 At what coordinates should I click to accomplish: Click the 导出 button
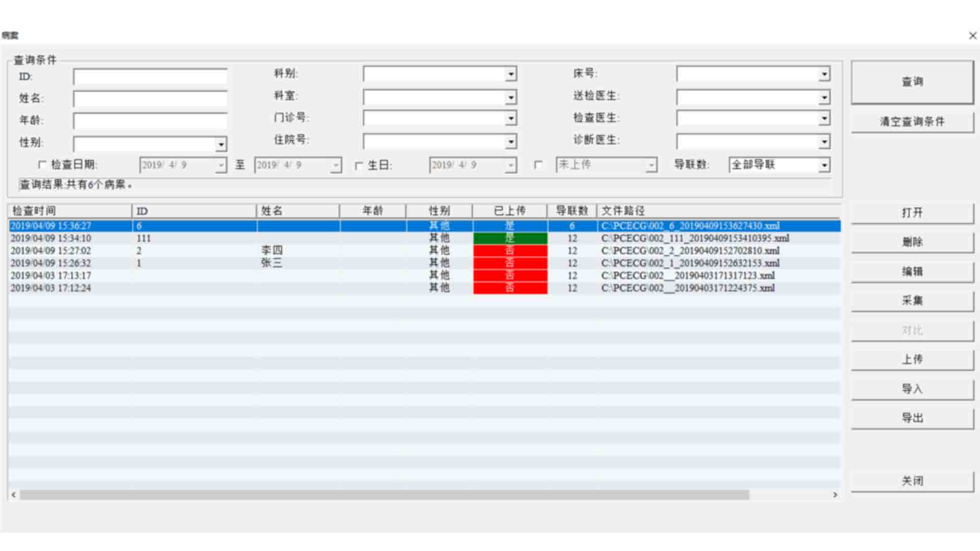click(912, 418)
